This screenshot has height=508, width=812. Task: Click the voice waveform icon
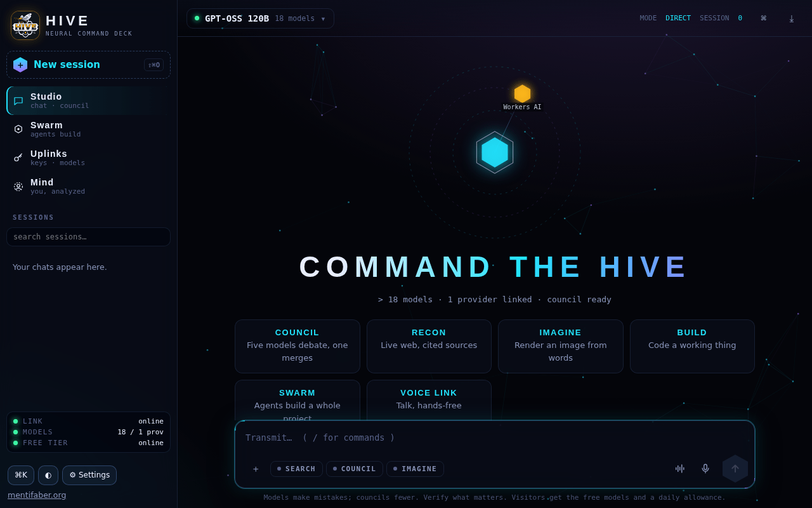click(680, 469)
